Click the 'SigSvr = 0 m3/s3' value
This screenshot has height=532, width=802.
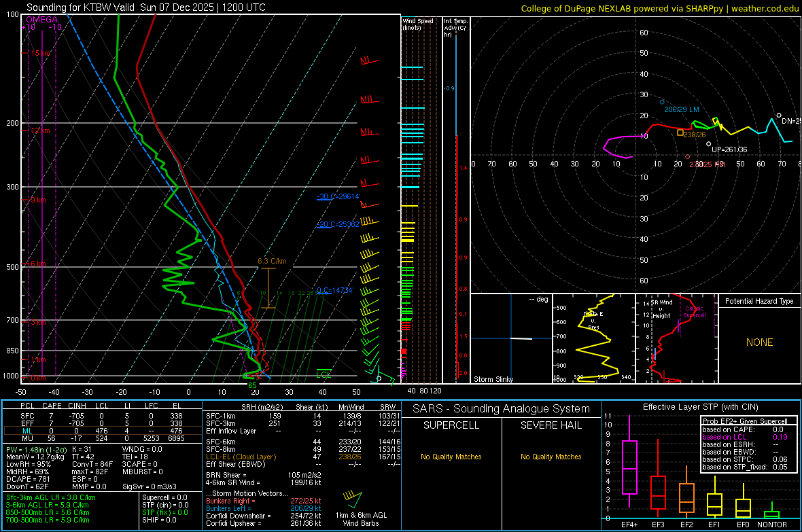150,486
